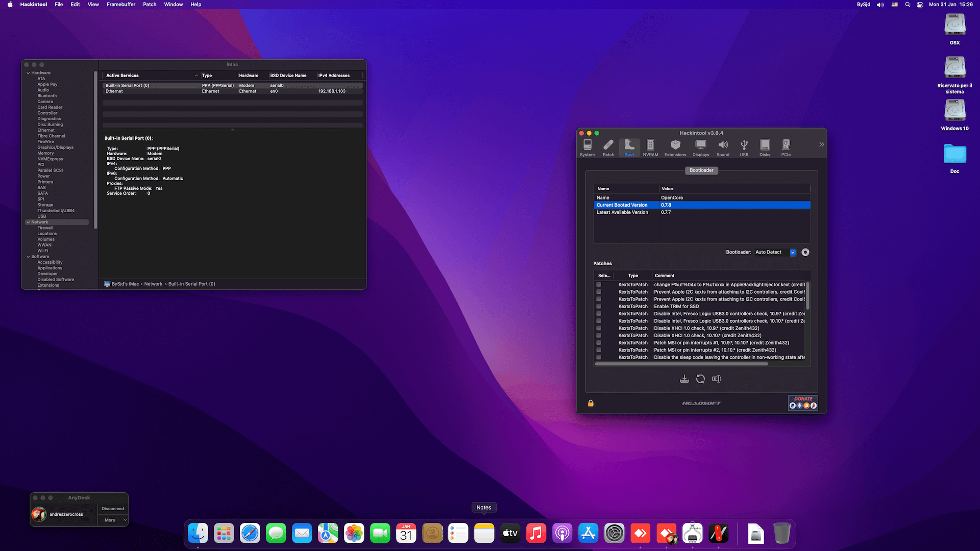
Task: Tick the Fresco Logic USB3.0 10.10 patch checkbox
Action: tap(599, 321)
